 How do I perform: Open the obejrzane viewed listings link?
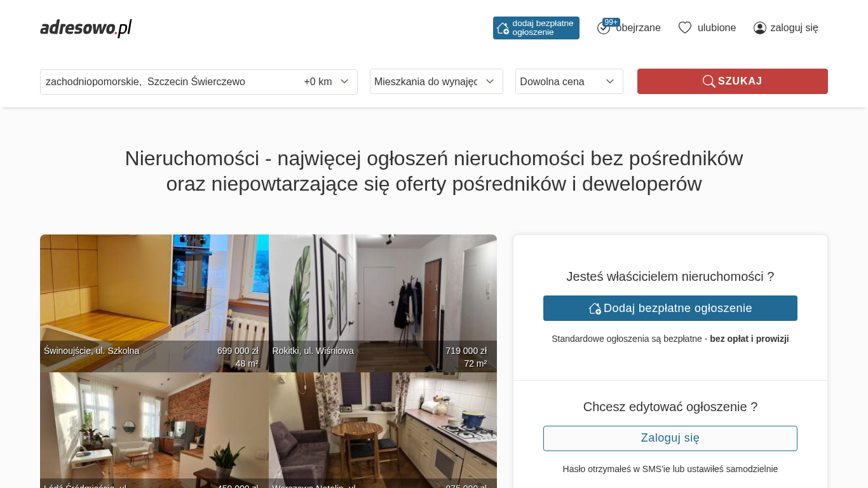pos(638,28)
